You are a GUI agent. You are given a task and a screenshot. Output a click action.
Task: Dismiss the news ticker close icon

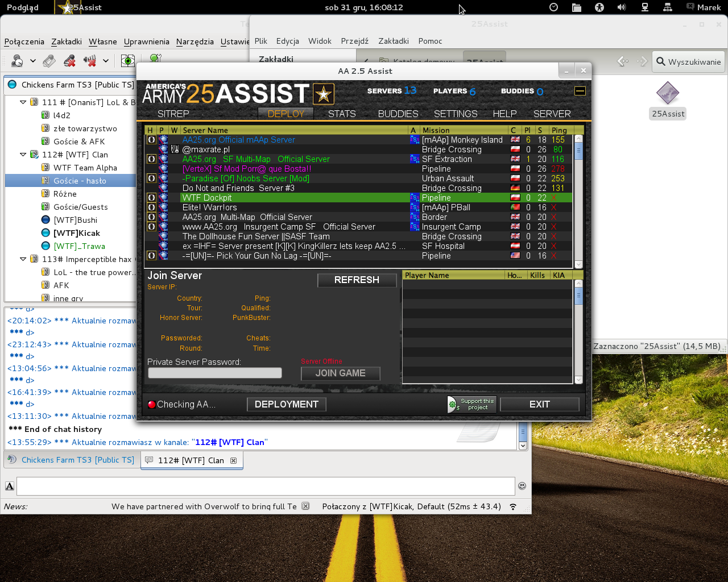[305, 506]
